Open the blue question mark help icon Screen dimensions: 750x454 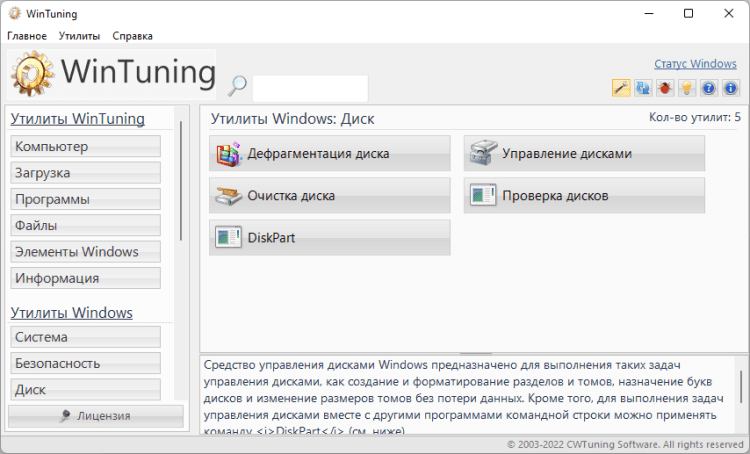pyautogui.click(x=709, y=88)
